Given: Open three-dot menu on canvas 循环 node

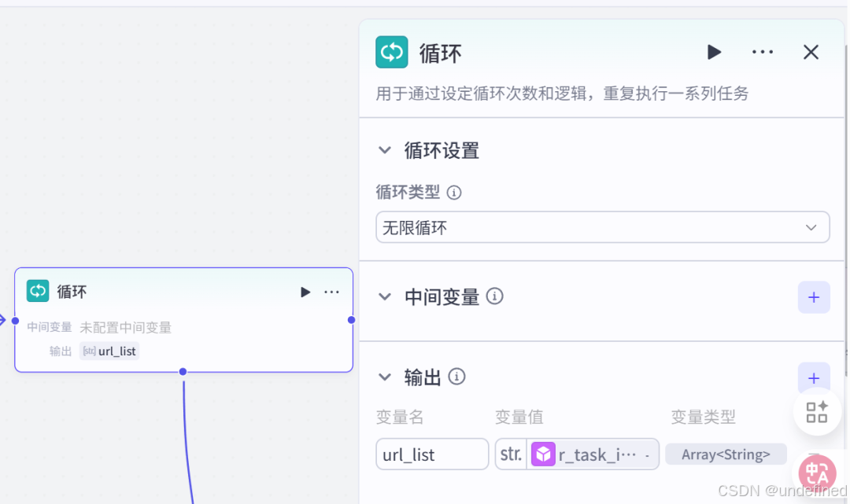Looking at the screenshot, I should [x=331, y=292].
